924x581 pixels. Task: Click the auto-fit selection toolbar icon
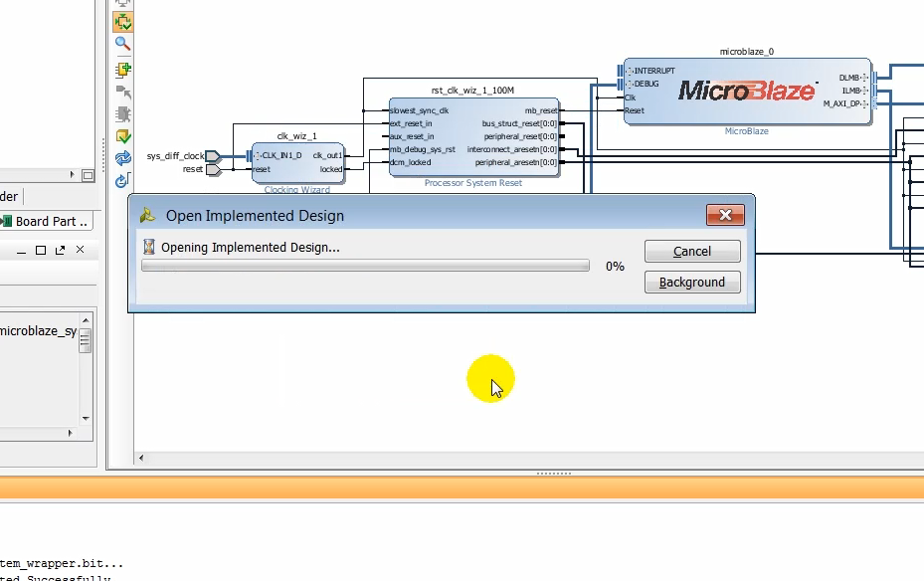(x=122, y=21)
